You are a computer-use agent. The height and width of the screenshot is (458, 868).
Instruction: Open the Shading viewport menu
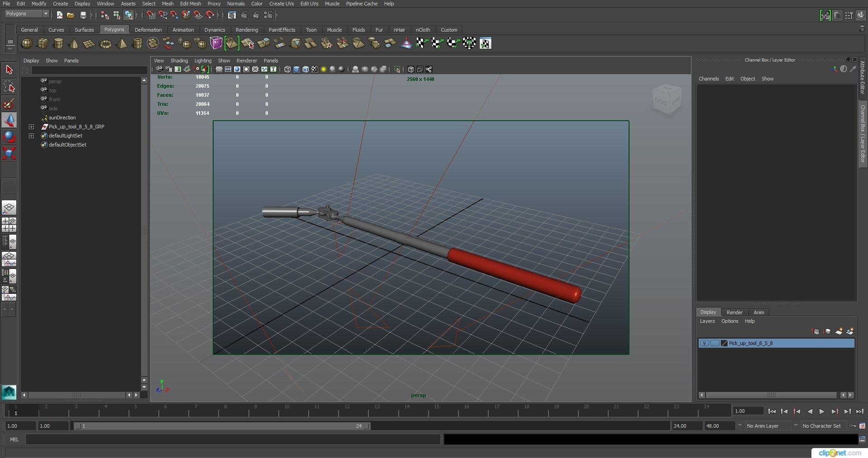click(x=179, y=61)
